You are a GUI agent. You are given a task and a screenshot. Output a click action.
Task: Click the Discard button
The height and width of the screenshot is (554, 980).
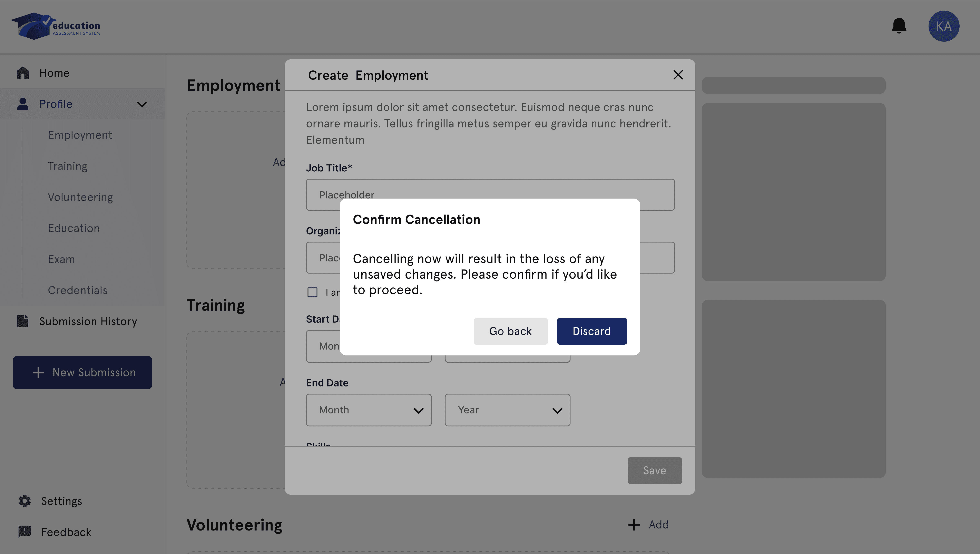(592, 331)
